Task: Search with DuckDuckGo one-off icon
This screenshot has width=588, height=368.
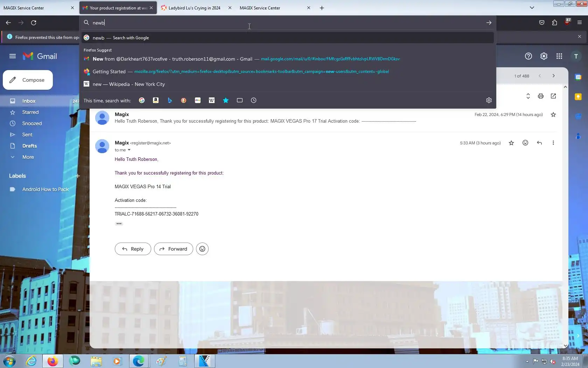Action: (x=183, y=101)
